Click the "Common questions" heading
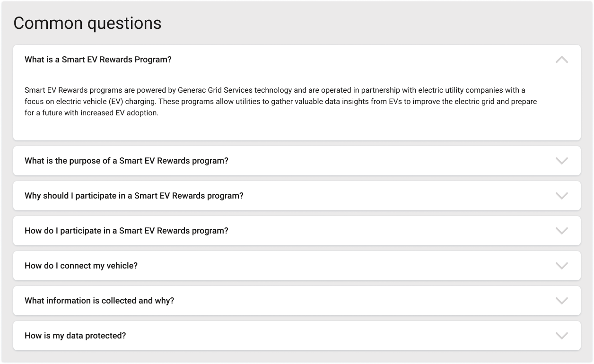 coord(87,23)
